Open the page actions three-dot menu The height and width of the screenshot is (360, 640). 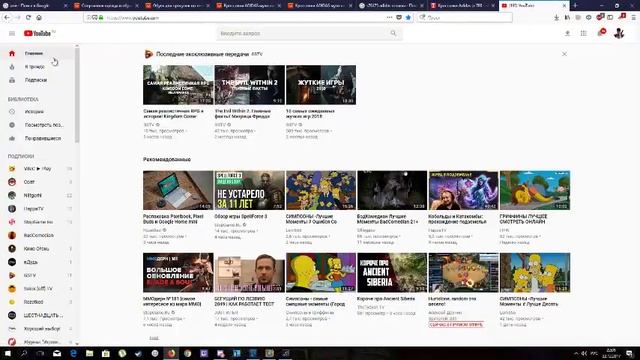[389, 18]
